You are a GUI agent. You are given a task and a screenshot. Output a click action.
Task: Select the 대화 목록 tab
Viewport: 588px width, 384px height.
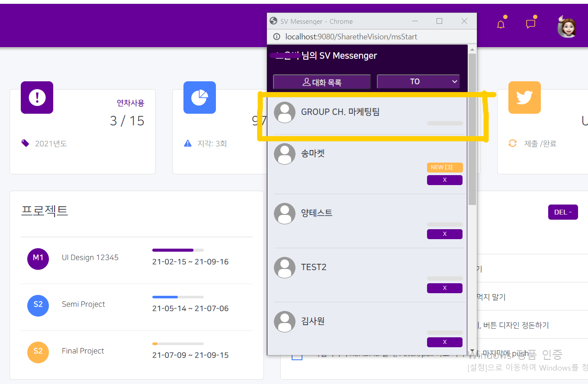[x=321, y=81]
